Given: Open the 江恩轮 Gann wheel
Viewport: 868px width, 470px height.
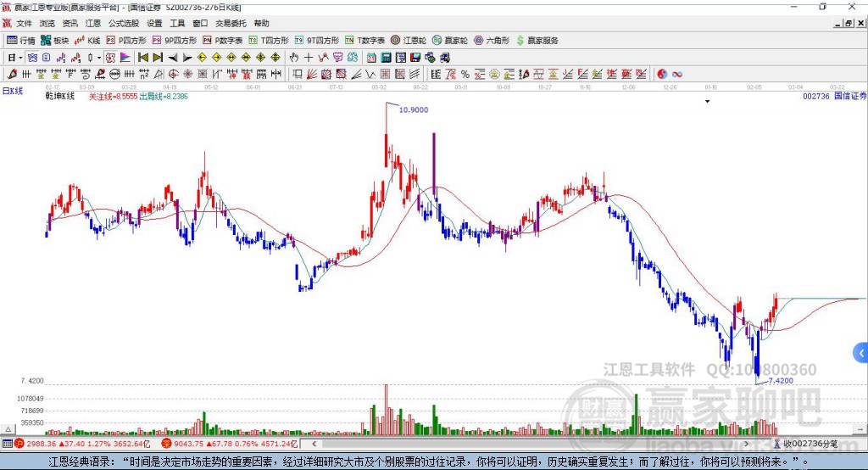Looking at the screenshot, I should 409,41.
